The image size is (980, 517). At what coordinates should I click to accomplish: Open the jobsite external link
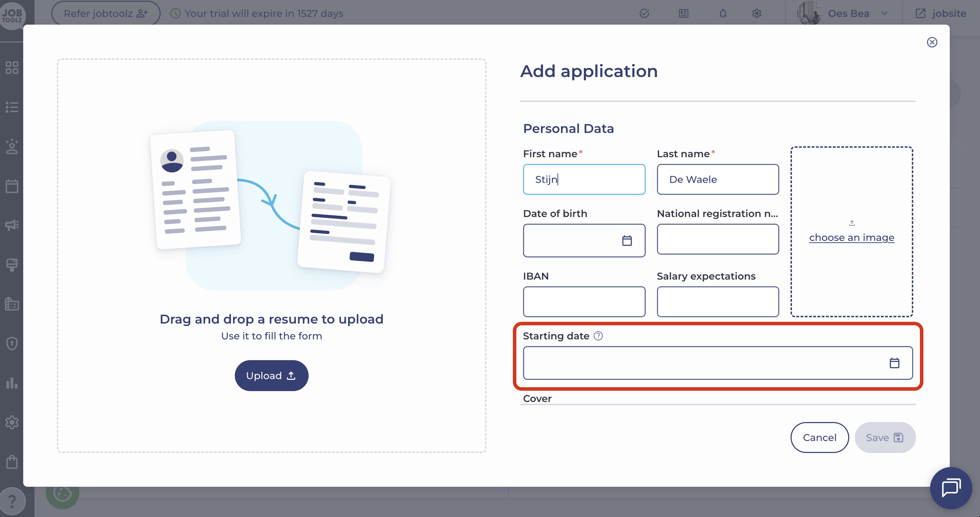tap(940, 14)
